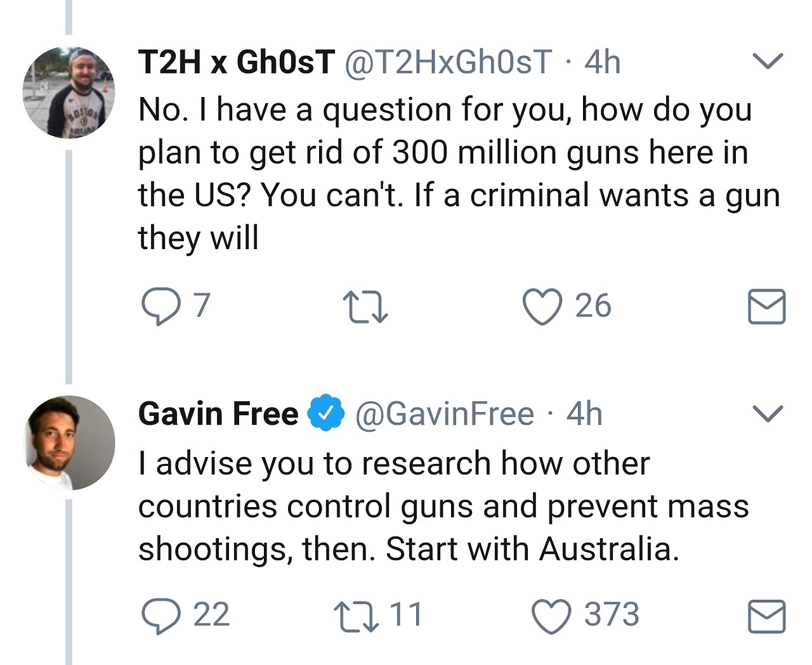Reply to Gavin Free's tweet

point(160,616)
